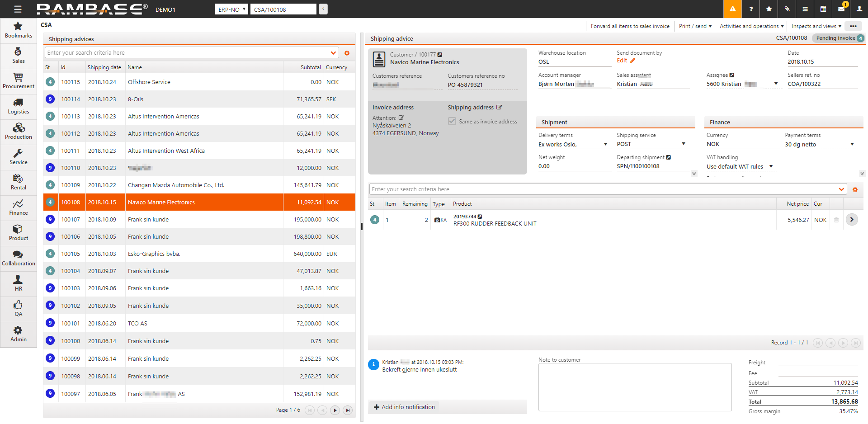Image resolution: width=868 pixels, height=424 pixels.
Task: Open the Production module icon
Action: (18, 132)
